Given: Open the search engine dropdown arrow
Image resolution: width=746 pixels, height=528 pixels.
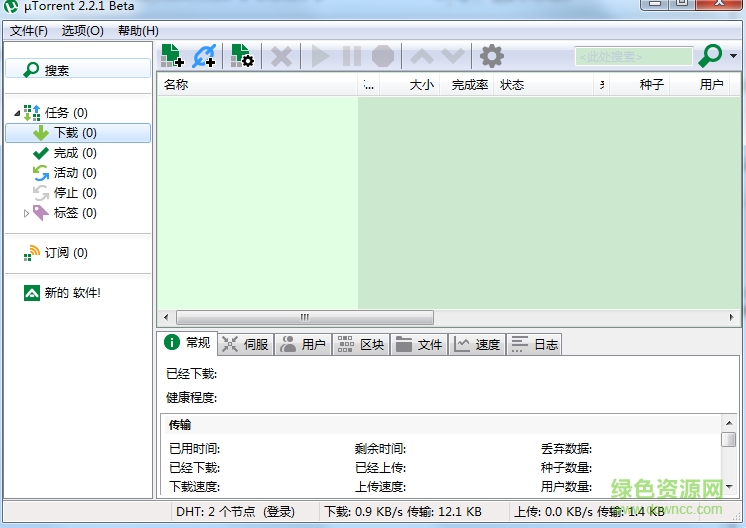Looking at the screenshot, I should coord(734,56).
